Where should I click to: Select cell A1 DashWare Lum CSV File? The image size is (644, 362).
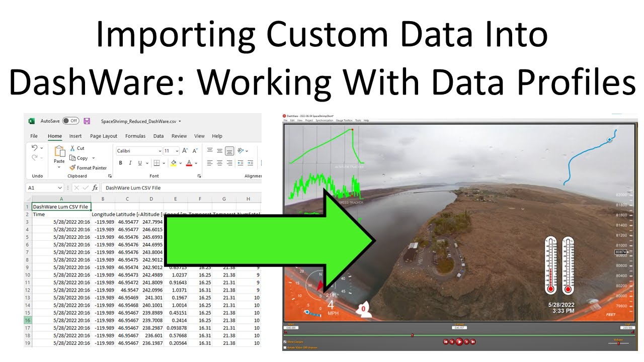tap(61, 207)
